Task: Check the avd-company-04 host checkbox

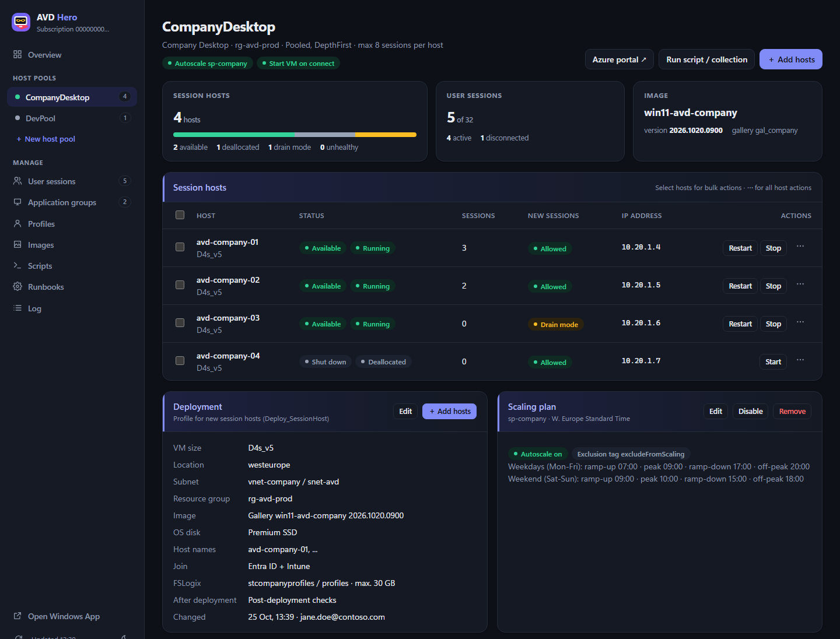Action: pos(180,361)
